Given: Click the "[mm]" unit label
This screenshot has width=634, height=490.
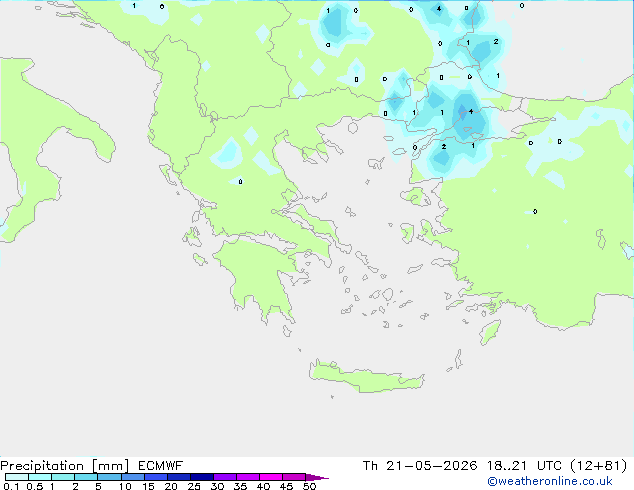Looking at the screenshot, I should [110, 466].
